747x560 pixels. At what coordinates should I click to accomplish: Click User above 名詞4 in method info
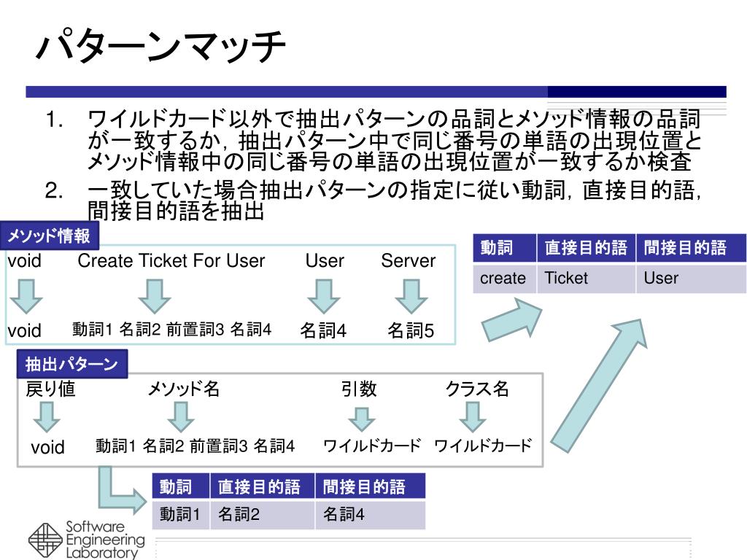pyautogui.click(x=325, y=260)
